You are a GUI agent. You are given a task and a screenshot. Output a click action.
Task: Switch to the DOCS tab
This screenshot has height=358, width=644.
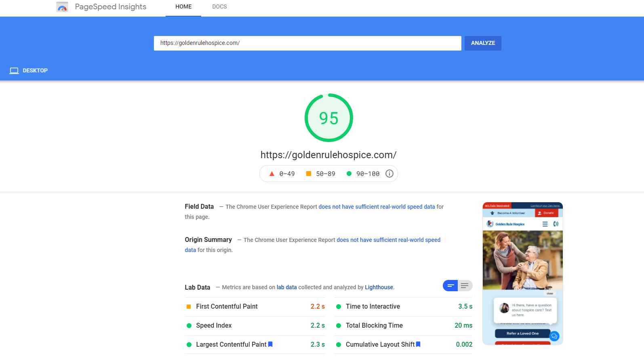click(x=219, y=7)
